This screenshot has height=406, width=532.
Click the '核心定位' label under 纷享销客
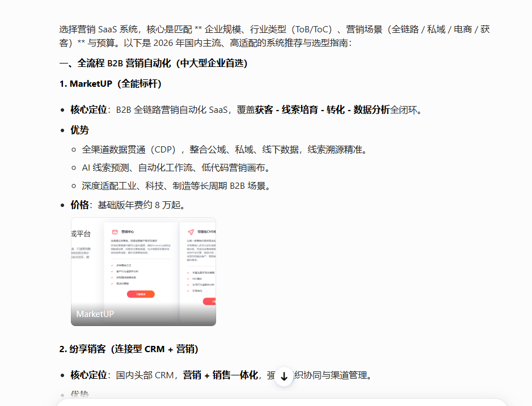coord(88,375)
